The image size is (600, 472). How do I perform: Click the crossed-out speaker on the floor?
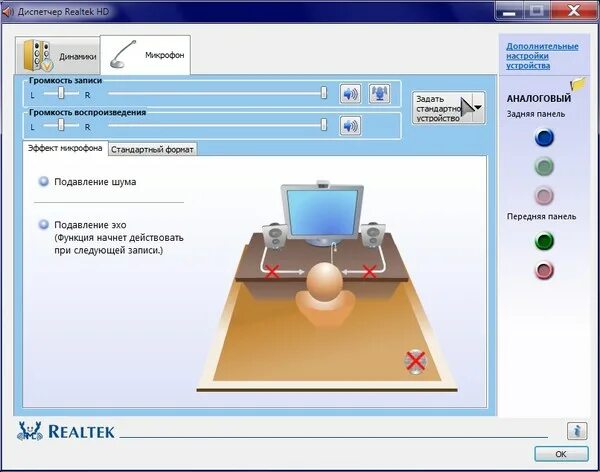[x=416, y=361]
